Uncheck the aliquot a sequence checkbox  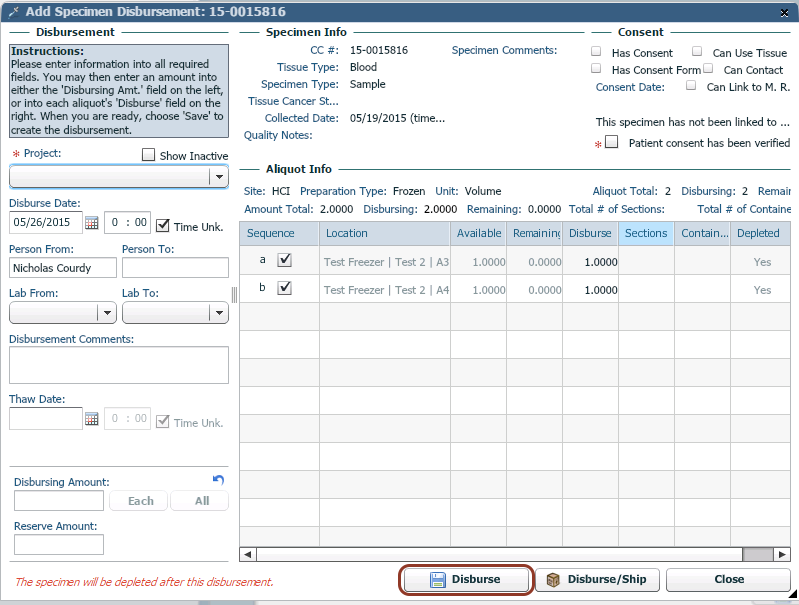[x=284, y=260]
